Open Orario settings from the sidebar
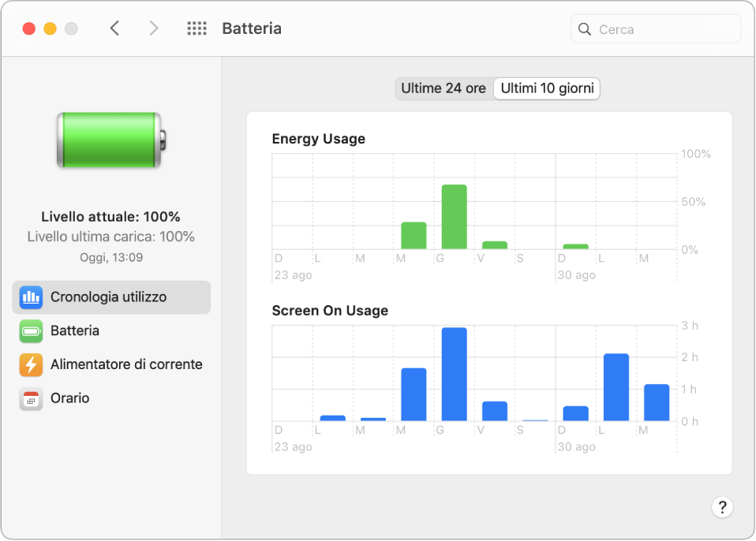Image resolution: width=756 pixels, height=541 pixels. click(30, 398)
